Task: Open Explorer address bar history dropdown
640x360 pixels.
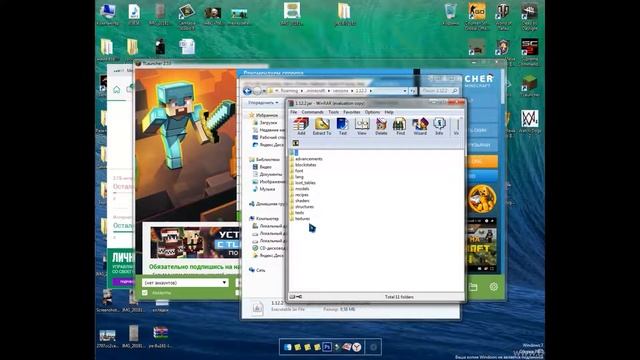Action: coord(405,91)
